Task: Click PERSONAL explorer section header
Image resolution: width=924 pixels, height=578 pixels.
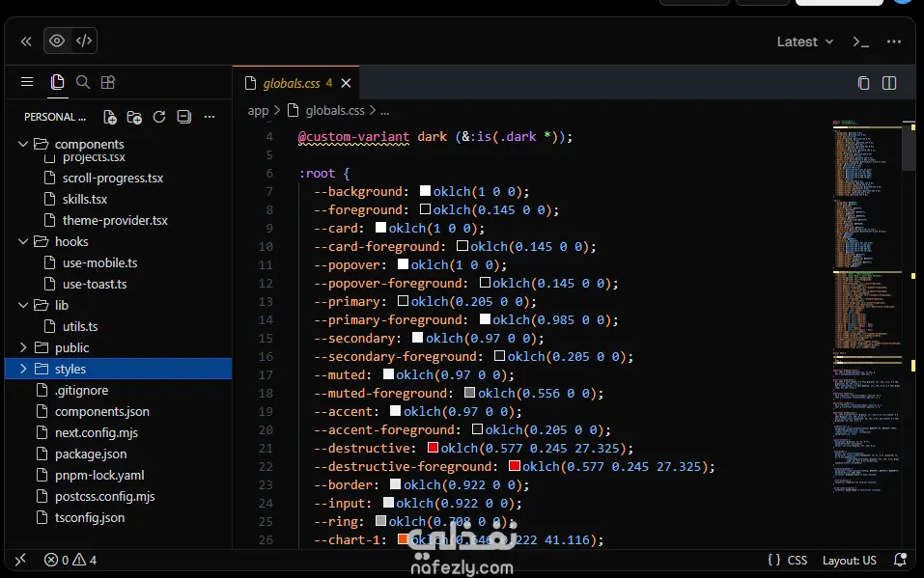Action: [x=55, y=117]
